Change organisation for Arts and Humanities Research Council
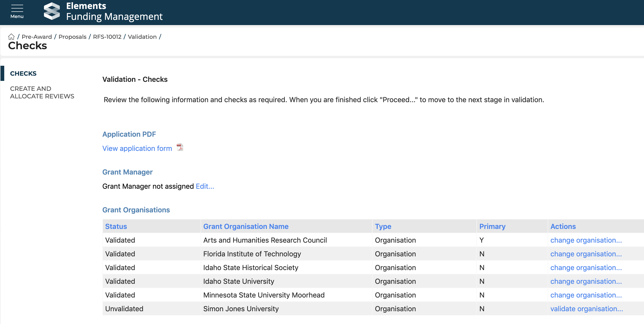This screenshot has width=644, height=324. point(586,240)
